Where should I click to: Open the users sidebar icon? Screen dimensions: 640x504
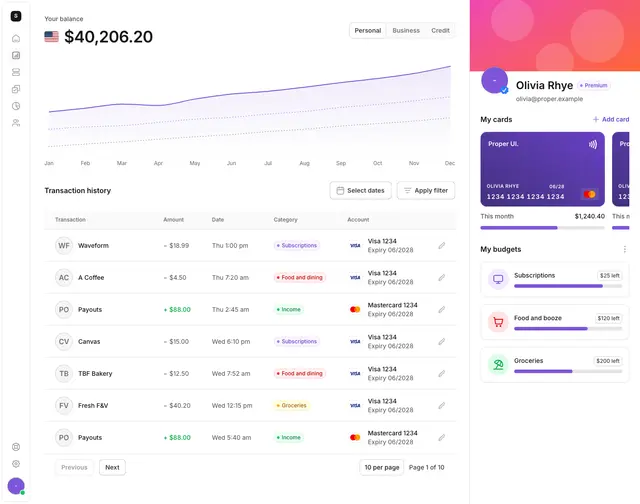pos(16,123)
